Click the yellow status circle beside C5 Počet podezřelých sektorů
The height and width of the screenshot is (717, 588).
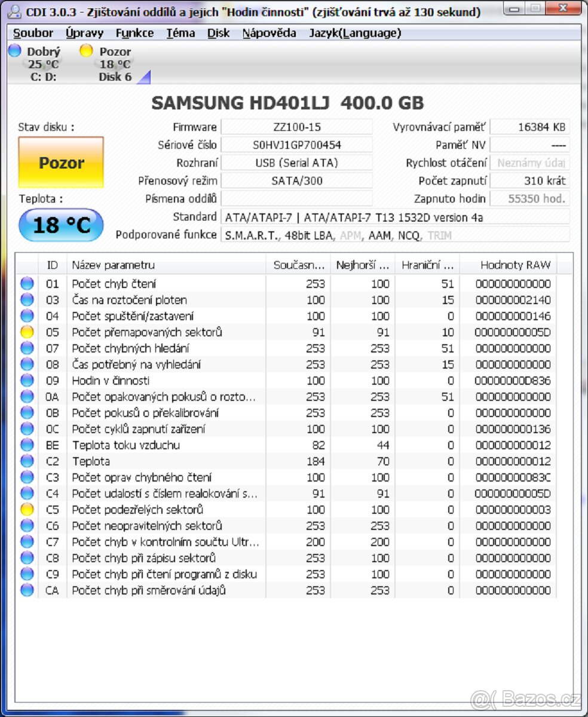point(26,509)
